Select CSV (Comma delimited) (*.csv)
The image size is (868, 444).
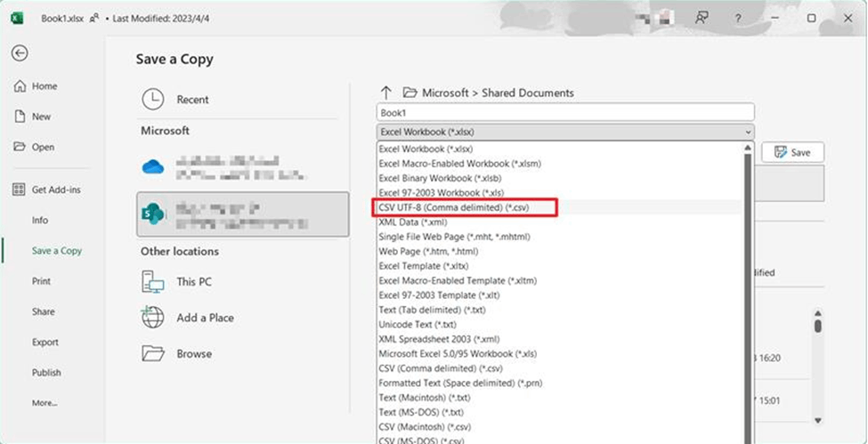coord(559,368)
